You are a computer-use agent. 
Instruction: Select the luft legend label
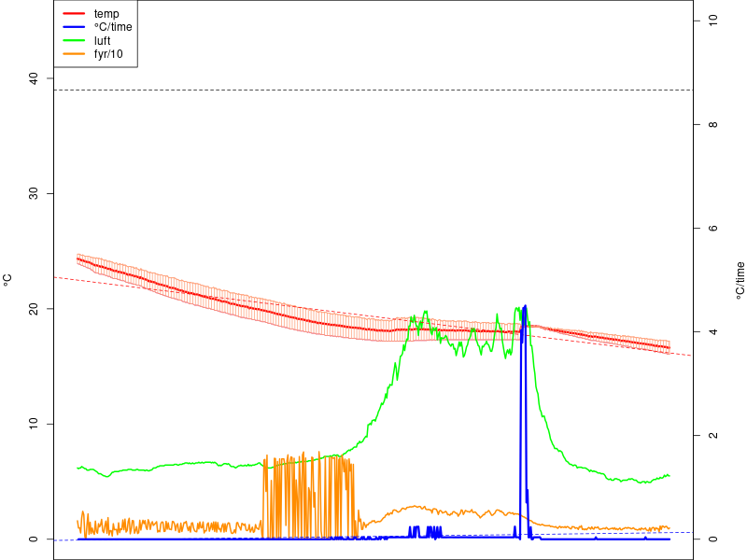click(x=102, y=41)
